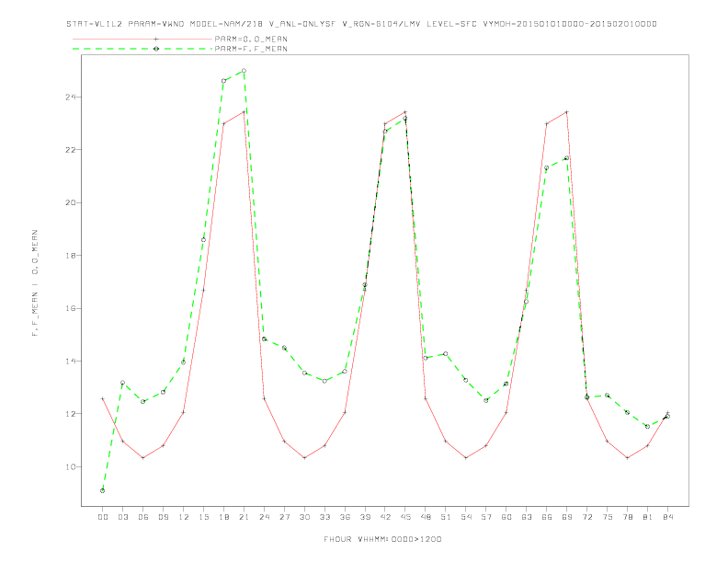Select red O_MEAN plus marker at hour 21 peak
Viewport: 728px width, 563px height.
(244, 112)
